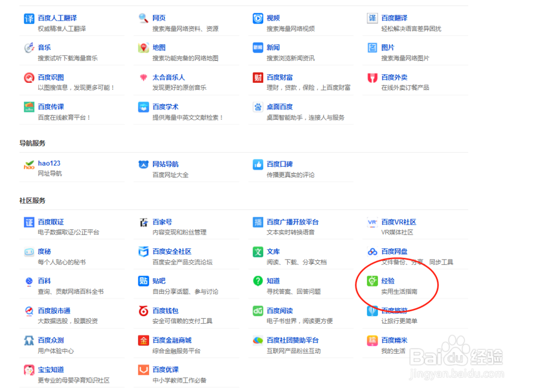534x392 pixels.
Task: Open the 宝宝知道 parenting community link
Action: pyautogui.click(x=51, y=369)
